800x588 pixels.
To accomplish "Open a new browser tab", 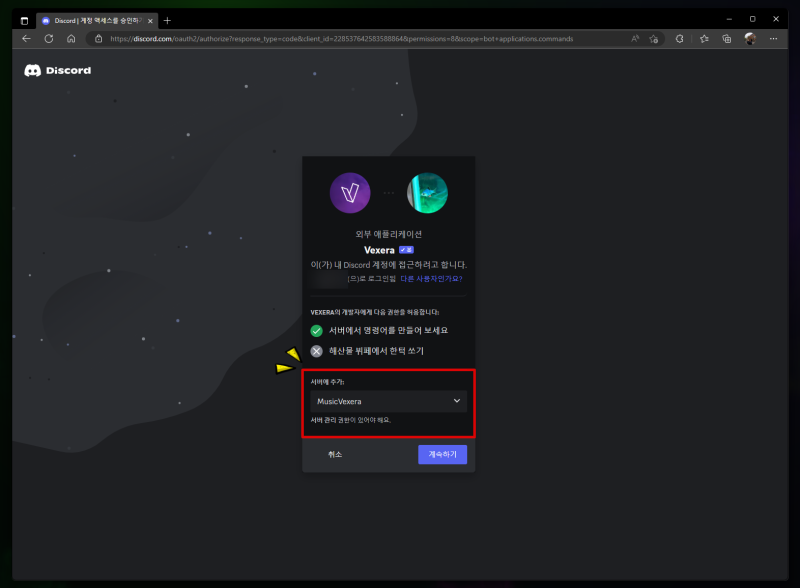I will click(x=167, y=21).
